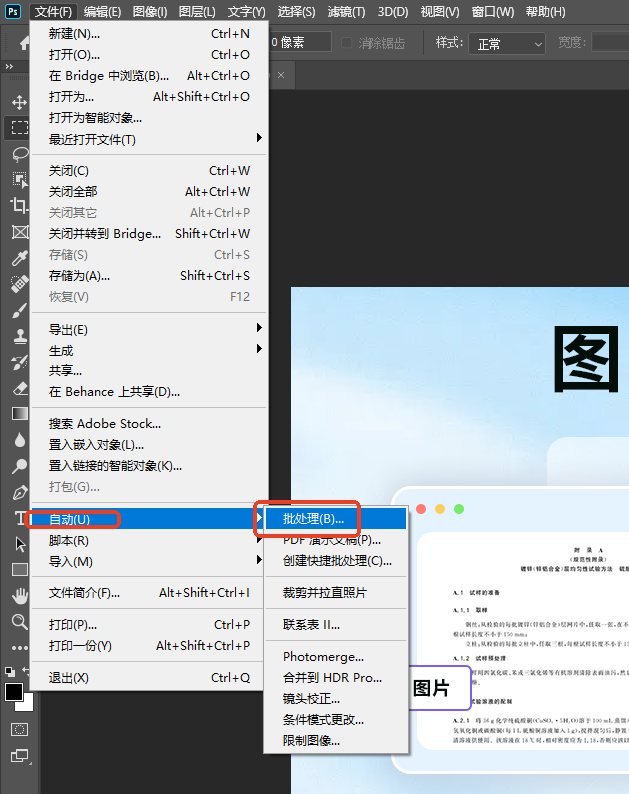The width and height of the screenshot is (629, 794).
Task: Click the feather value field showing 0 像素
Action: (x=300, y=42)
